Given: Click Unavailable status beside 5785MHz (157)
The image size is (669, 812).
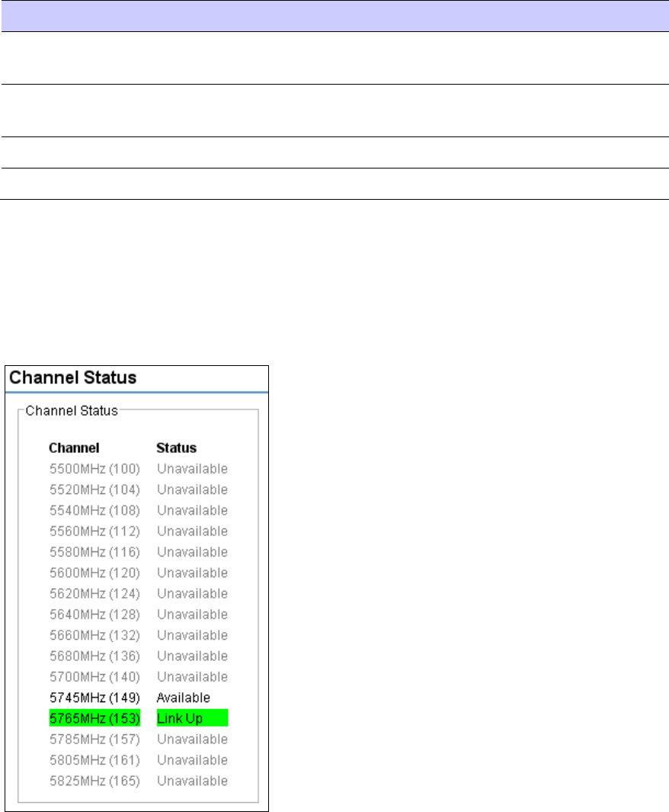Looking at the screenshot, I should (193, 739).
